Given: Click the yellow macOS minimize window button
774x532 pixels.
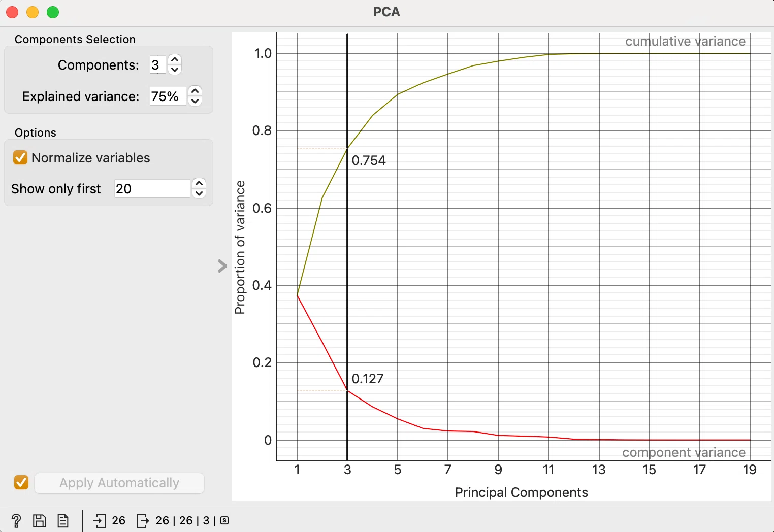Looking at the screenshot, I should [33, 12].
